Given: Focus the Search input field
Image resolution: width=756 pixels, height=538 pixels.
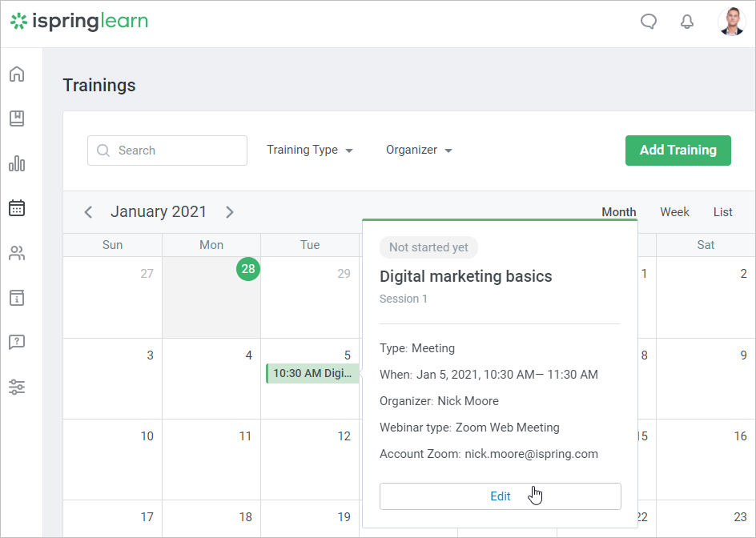Looking at the screenshot, I should pos(167,151).
